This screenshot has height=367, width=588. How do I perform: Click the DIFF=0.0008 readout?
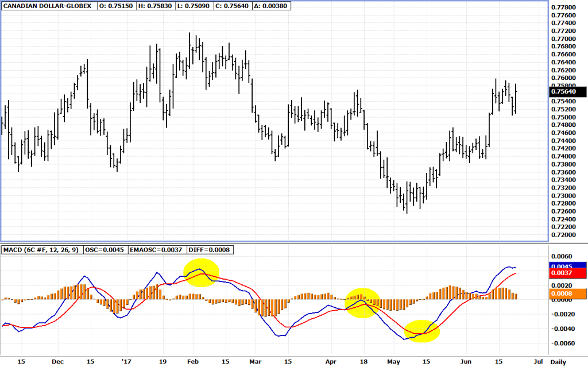coord(209,250)
